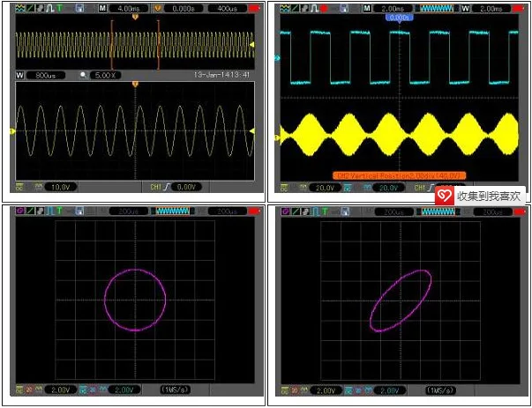Click the 10.0V channel scale field

(61, 187)
